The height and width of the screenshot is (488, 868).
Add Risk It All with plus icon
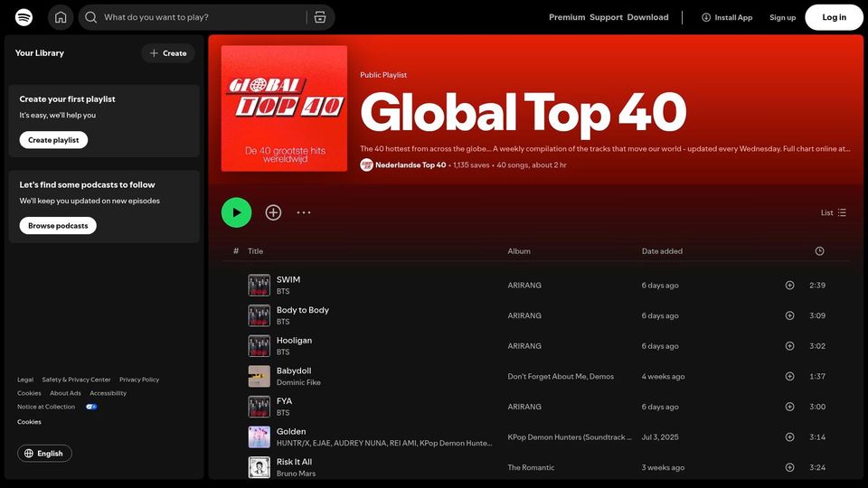pos(790,467)
